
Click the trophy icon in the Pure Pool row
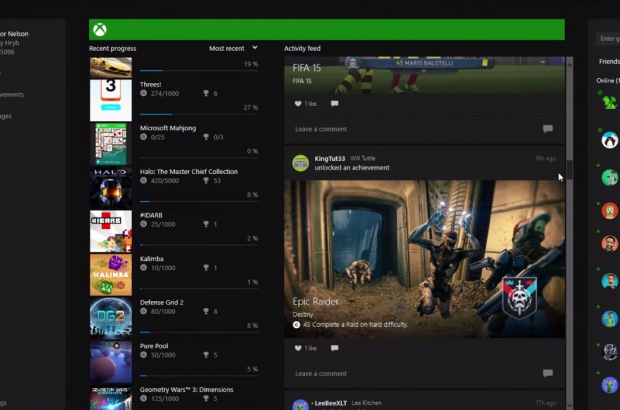pos(206,355)
